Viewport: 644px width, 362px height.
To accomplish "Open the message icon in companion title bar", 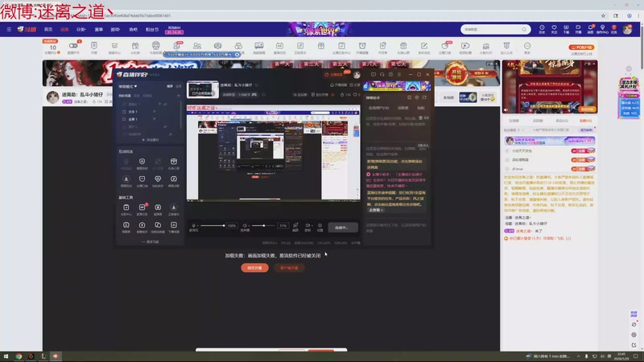I will click(x=373, y=75).
